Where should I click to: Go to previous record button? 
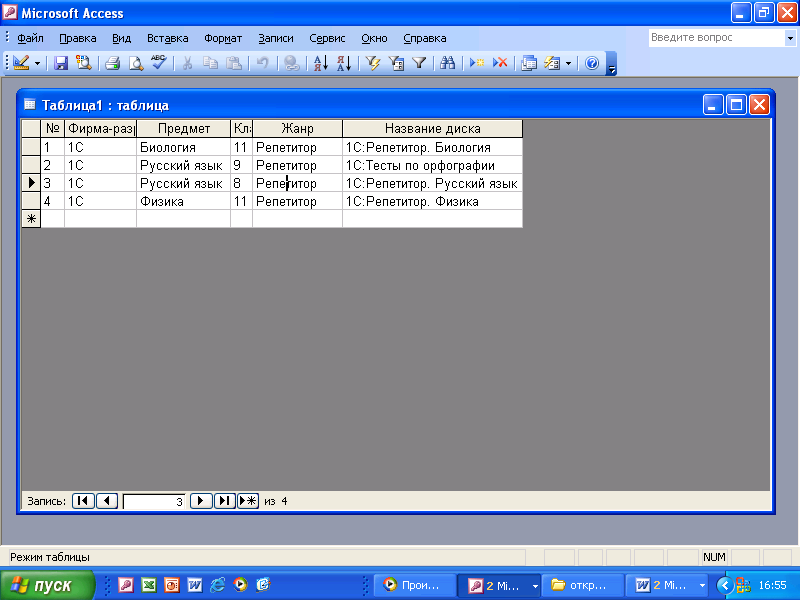coord(107,501)
